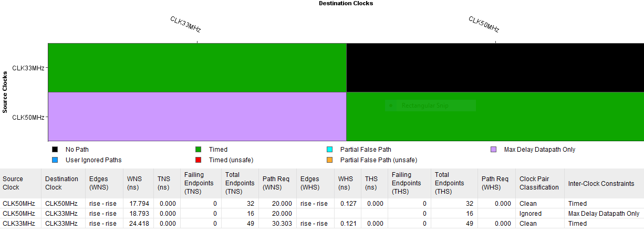Image resolution: width=644 pixels, height=231 pixels.
Task: Select the black CLK33MHz to CLK50MHz matrix cell
Action: (x=495, y=68)
